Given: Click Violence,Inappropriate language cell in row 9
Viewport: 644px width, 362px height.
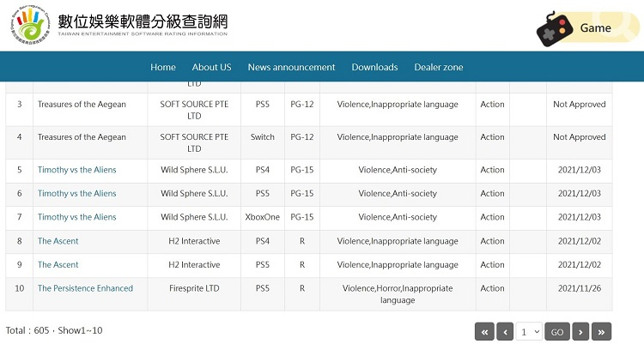Looking at the screenshot, I should coord(398,265).
